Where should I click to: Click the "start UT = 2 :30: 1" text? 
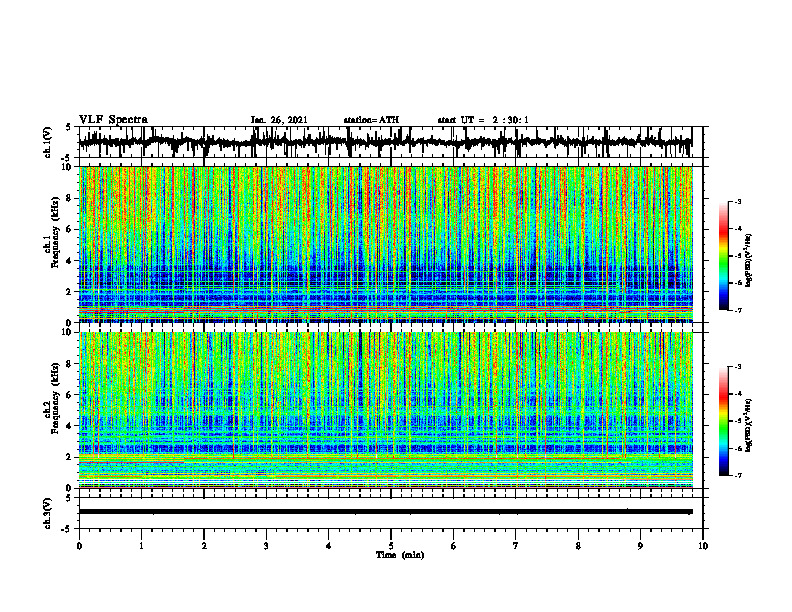(x=483, y=120)
